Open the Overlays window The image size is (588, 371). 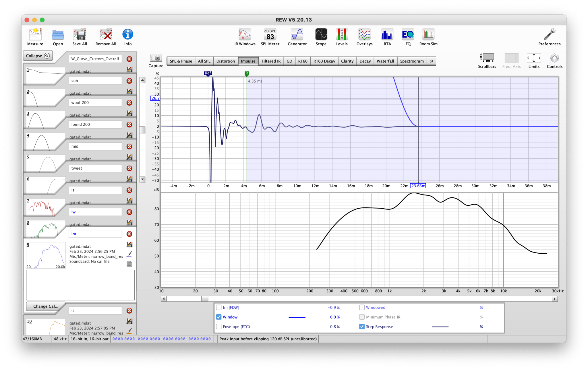pos(364,37)
